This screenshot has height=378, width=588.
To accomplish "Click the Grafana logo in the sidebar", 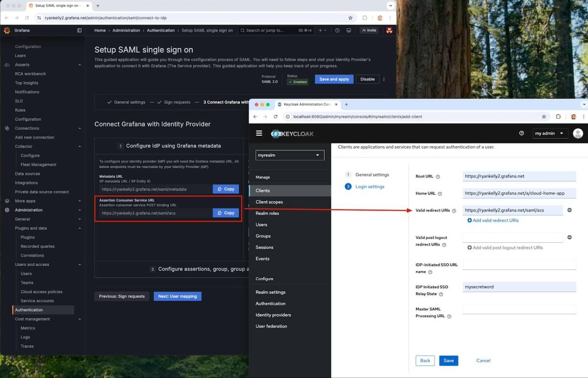I will click(7, 30).
